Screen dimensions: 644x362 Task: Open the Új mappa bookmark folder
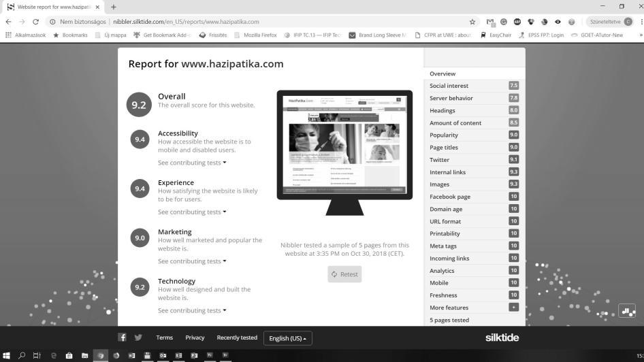(110, 35)
